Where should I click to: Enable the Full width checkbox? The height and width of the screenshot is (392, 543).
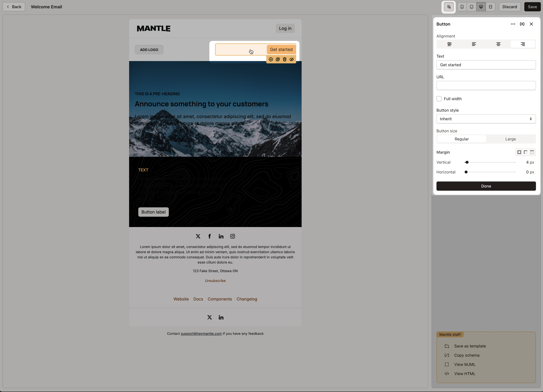coord(439,99)
